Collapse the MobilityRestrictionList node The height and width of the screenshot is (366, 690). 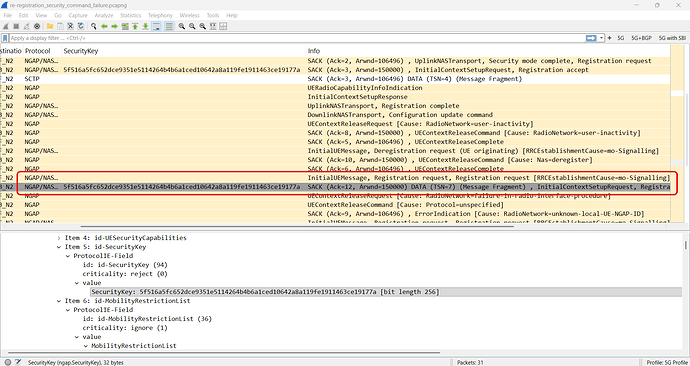[85, 346]
